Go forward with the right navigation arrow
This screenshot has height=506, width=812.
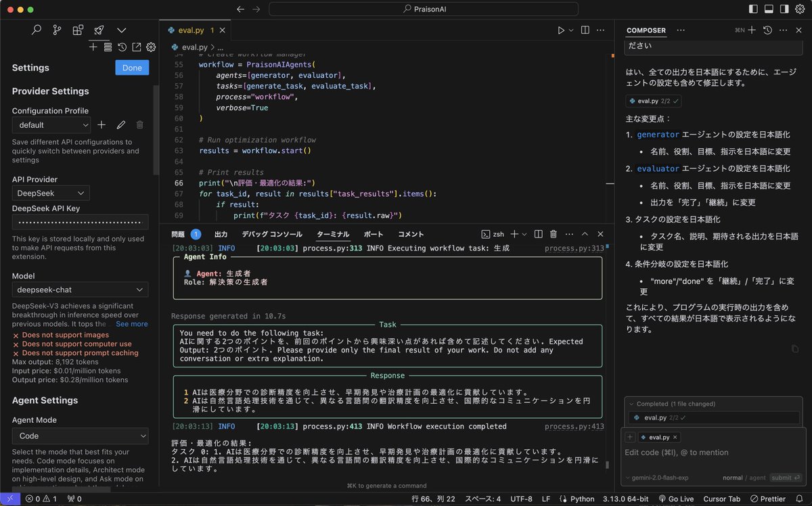(x=256, y=9)
